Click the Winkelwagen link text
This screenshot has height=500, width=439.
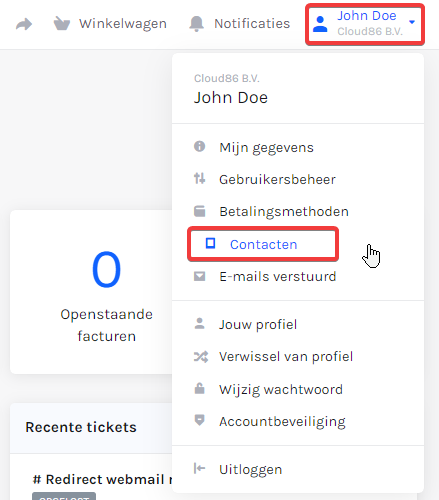tap(123, 24)
